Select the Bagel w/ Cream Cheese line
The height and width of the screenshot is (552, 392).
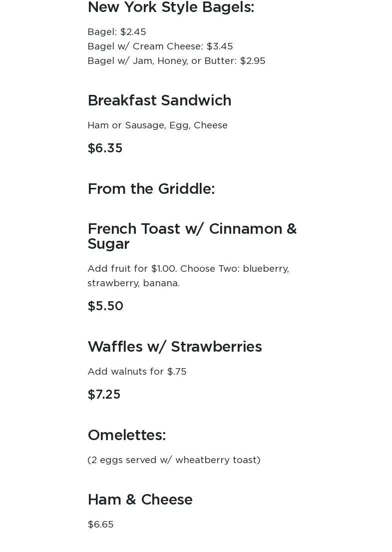(160, 46)
